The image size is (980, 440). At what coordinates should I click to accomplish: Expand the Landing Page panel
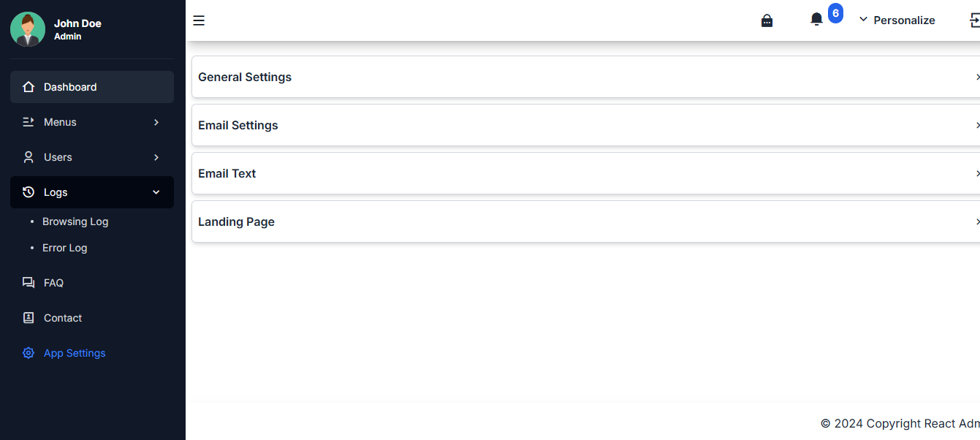585,221
